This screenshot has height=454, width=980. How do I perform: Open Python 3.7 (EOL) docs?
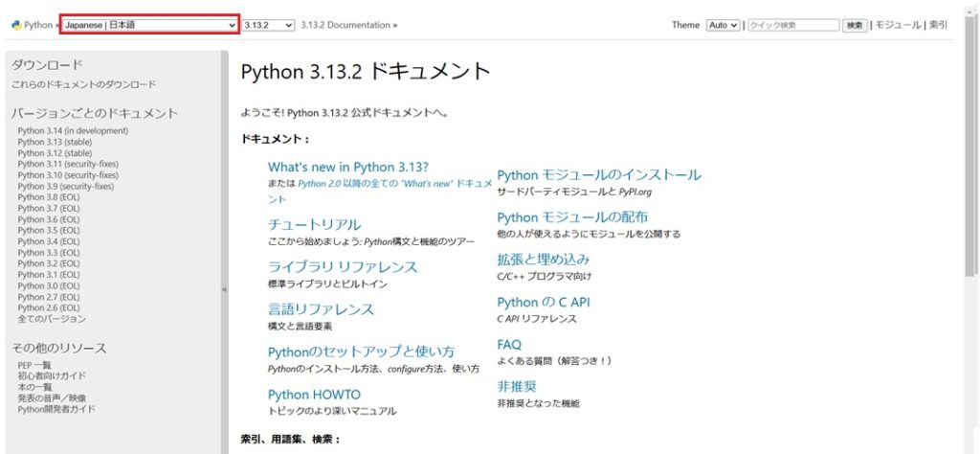[49, 208]
